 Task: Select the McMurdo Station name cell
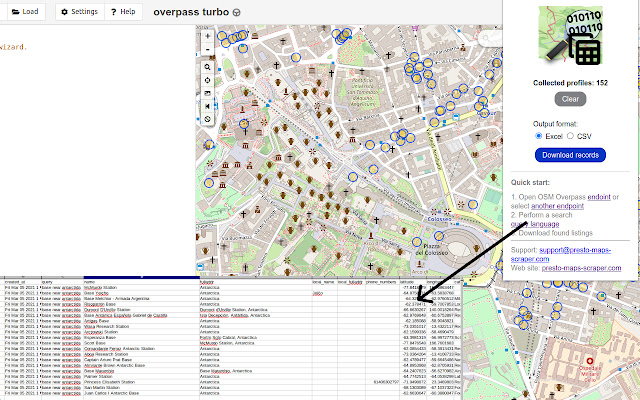pos(142,287)
